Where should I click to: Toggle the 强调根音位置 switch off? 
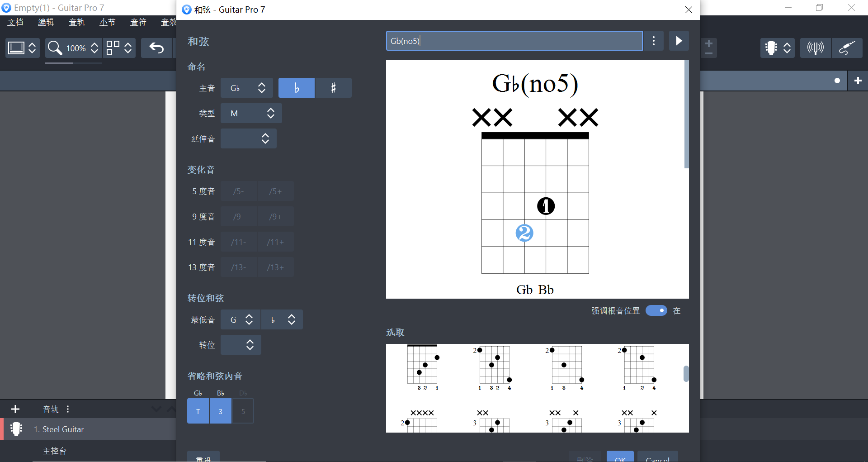point(656,310)
